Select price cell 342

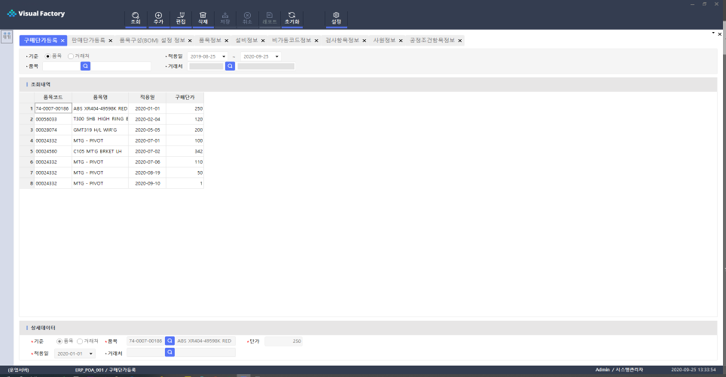pyautogui.click(x=185, y=151)
